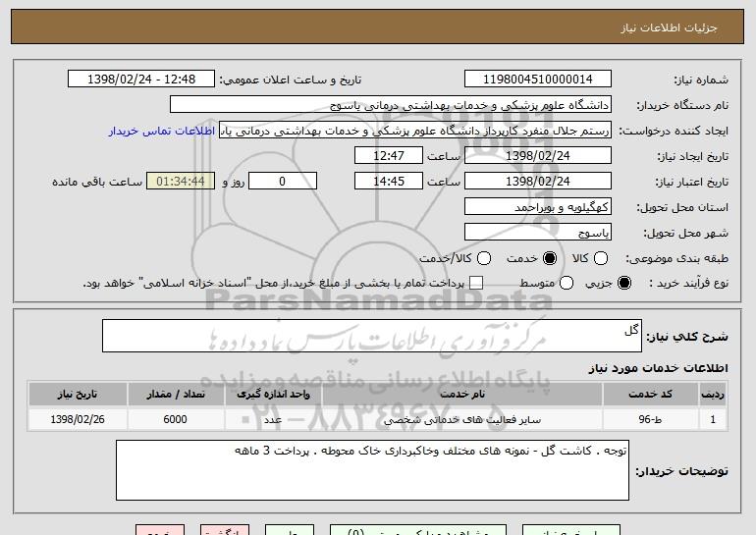Click need number field 1198004510000014

pos(538,80)
